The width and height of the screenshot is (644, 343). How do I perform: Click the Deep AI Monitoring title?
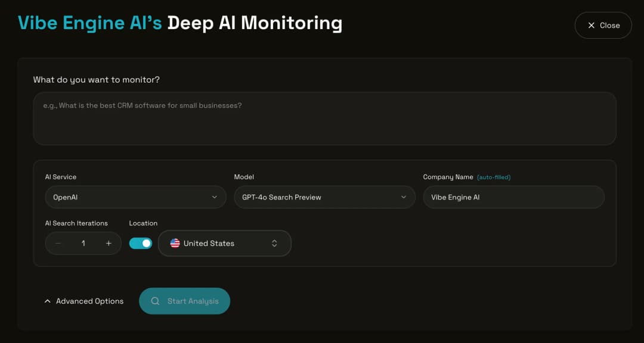coord(253,23)
